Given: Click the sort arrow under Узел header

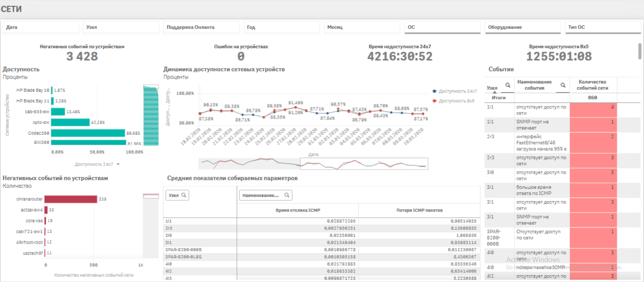Looking at the screenshot, I should (x=494, y=92).
